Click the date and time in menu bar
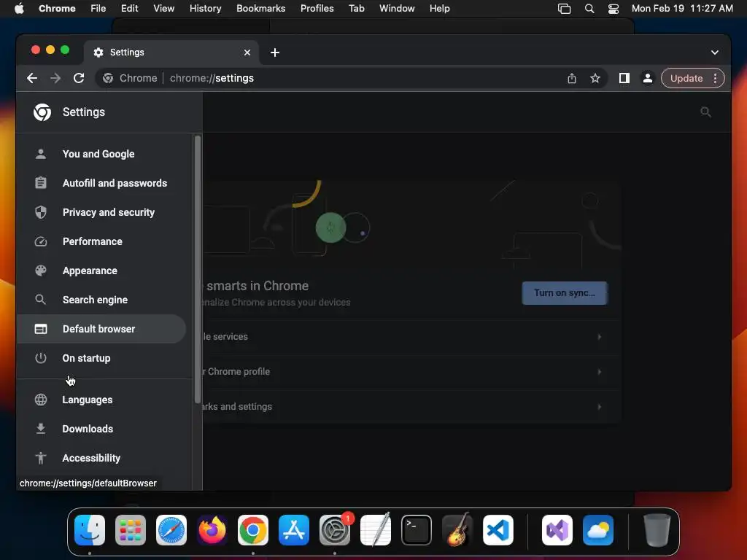 coord(682,9)
